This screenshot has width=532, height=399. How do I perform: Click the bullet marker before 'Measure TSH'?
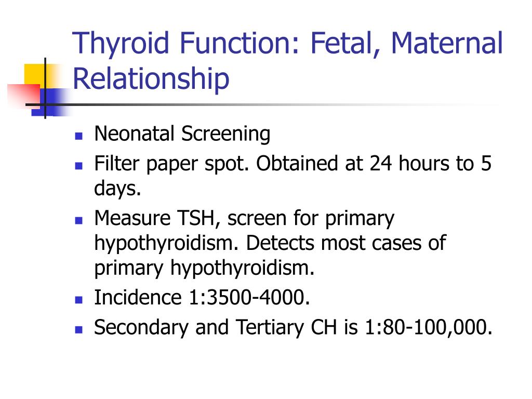click(x=79, y=220)
